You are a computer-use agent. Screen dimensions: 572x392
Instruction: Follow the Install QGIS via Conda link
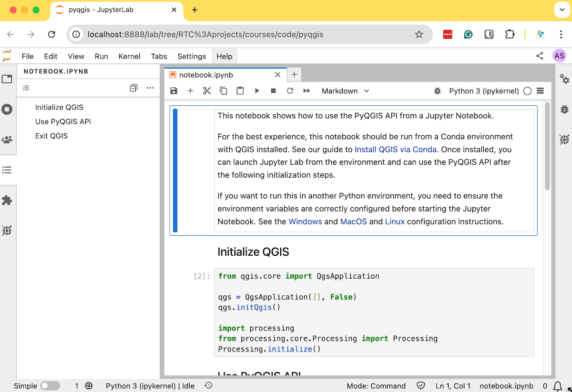point(396,149)
